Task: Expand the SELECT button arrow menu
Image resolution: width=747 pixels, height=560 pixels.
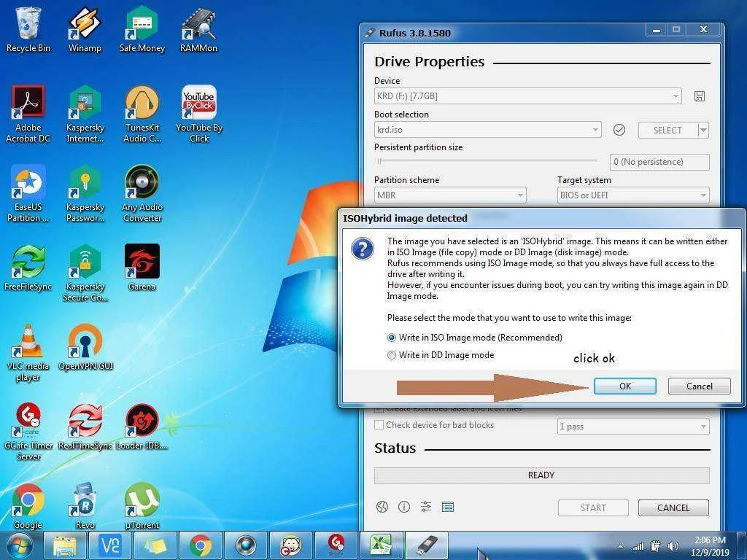Action: point(703,130)
